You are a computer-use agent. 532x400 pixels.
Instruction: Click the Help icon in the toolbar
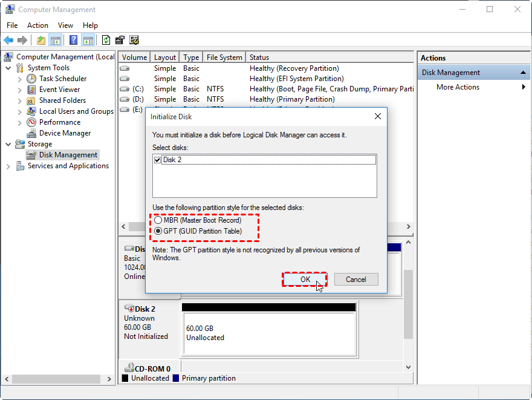click(x=74, y=40)
